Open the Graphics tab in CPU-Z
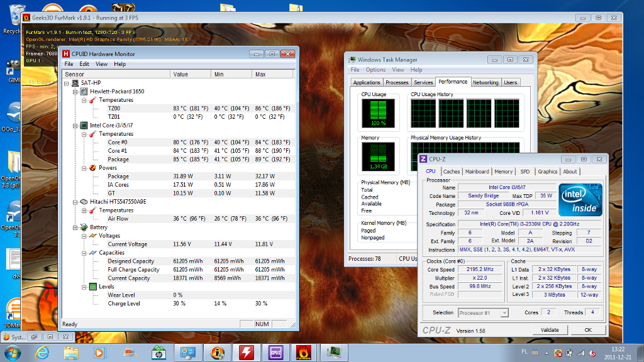The height and width of the screenshot is (362, 644). [x=548, y=172]
